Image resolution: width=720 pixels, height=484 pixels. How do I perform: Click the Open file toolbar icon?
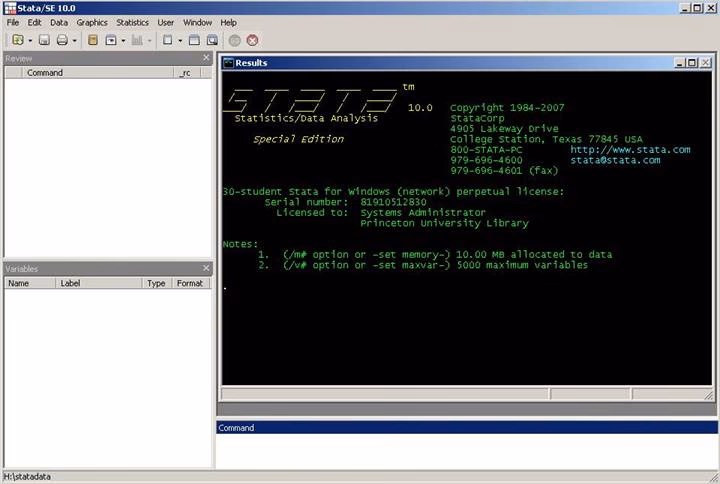[x=16, y=40]
